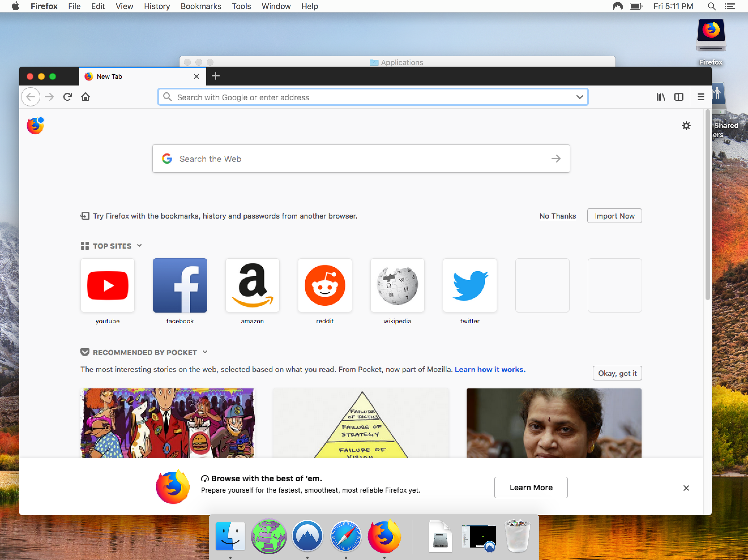Click the Google logo in search box
748x560 pixels.
point(167,159)
